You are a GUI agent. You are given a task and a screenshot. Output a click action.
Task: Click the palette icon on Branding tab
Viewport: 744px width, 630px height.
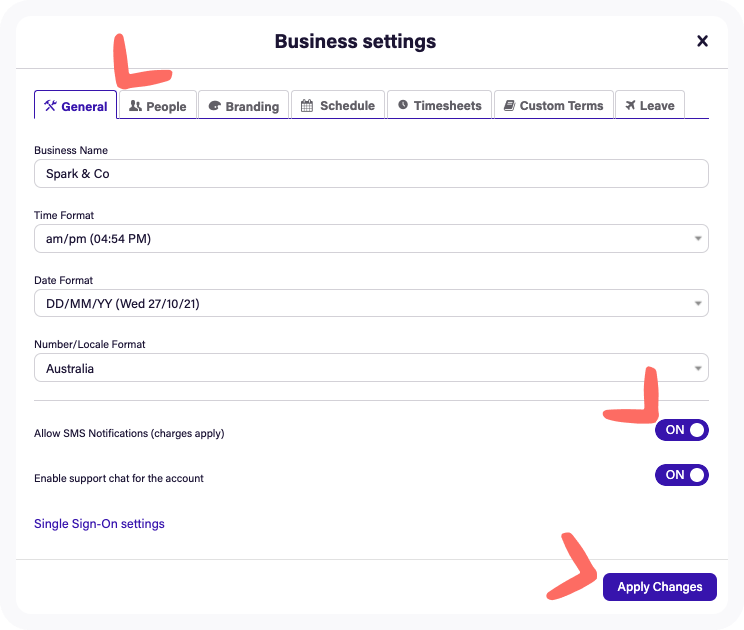click(214, 105)
